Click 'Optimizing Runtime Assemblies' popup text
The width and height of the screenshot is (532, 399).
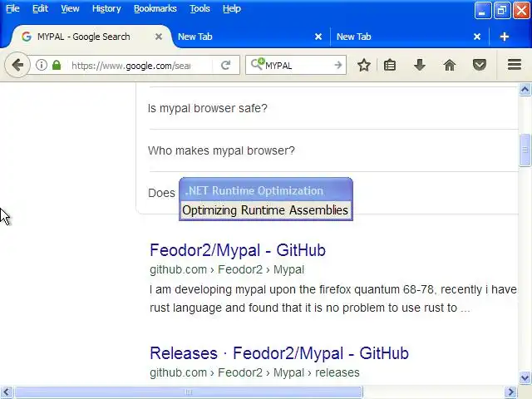tap(265, 210)
